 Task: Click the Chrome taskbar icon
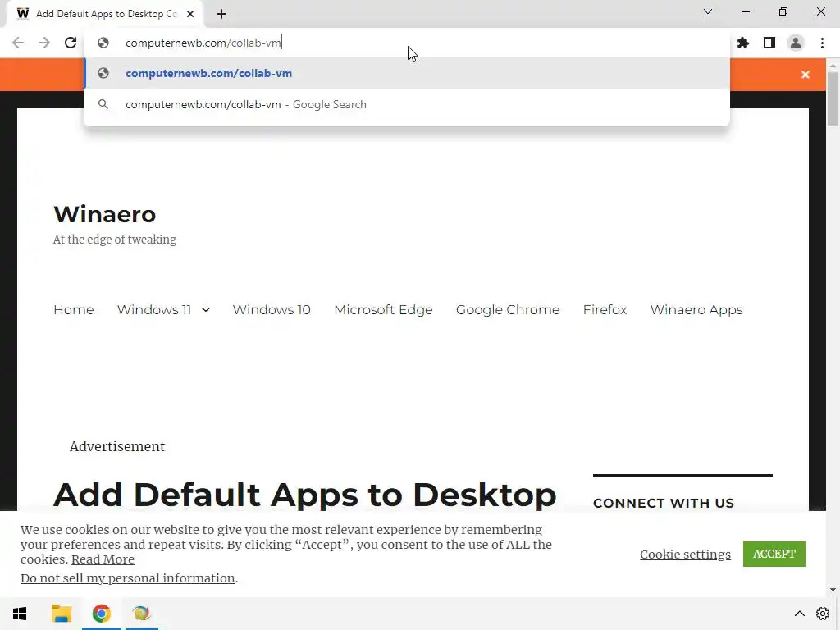tap(101, 614)
